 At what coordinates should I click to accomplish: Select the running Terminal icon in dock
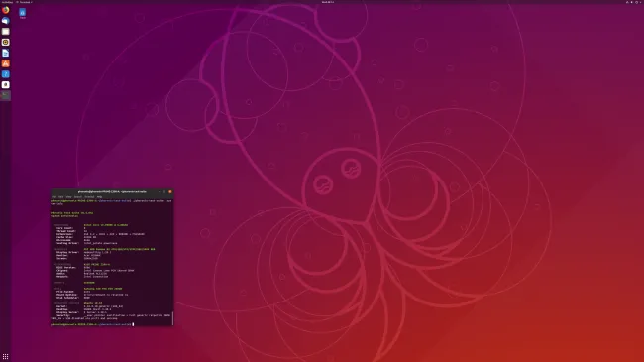click(x=5, y=95)
